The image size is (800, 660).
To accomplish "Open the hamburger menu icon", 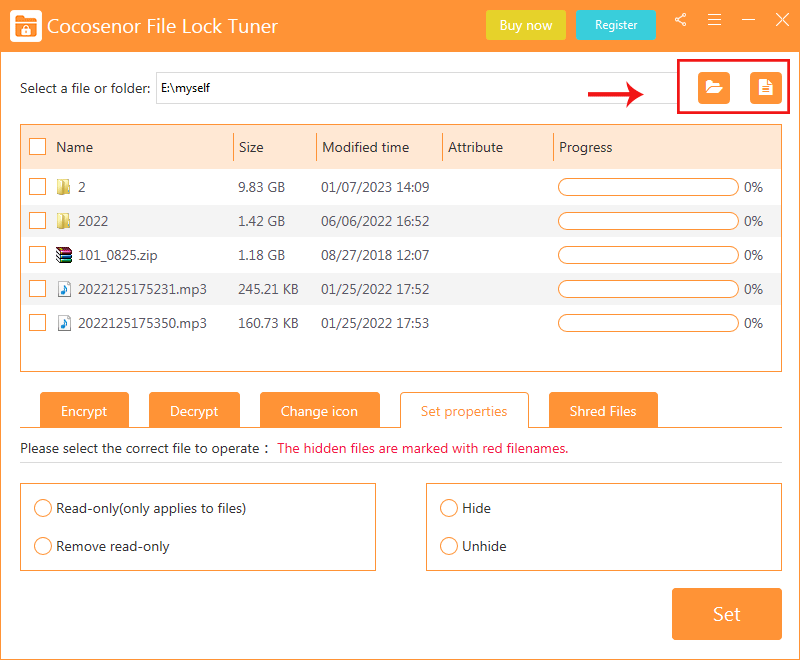I will coord(714,20).
